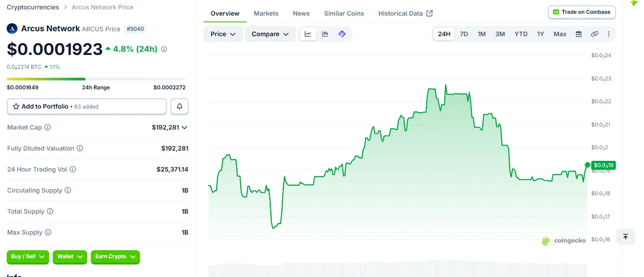Open the Wallet dropdown

tap(70, 256)
